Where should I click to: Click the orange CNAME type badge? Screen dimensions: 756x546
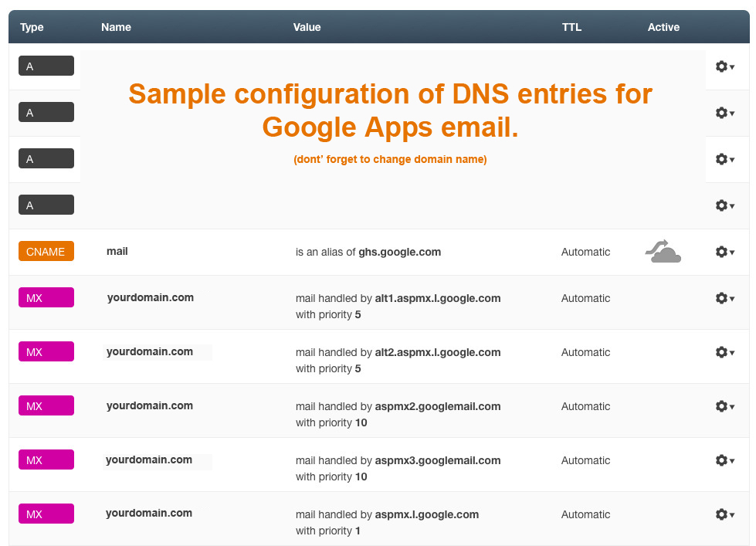[x=46, y=251]
